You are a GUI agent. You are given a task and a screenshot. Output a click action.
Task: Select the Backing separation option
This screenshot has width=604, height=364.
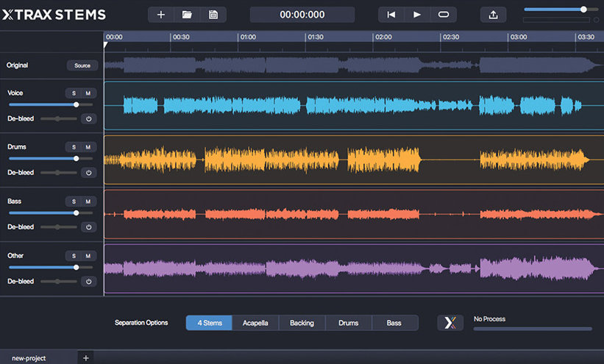point(302,323)
